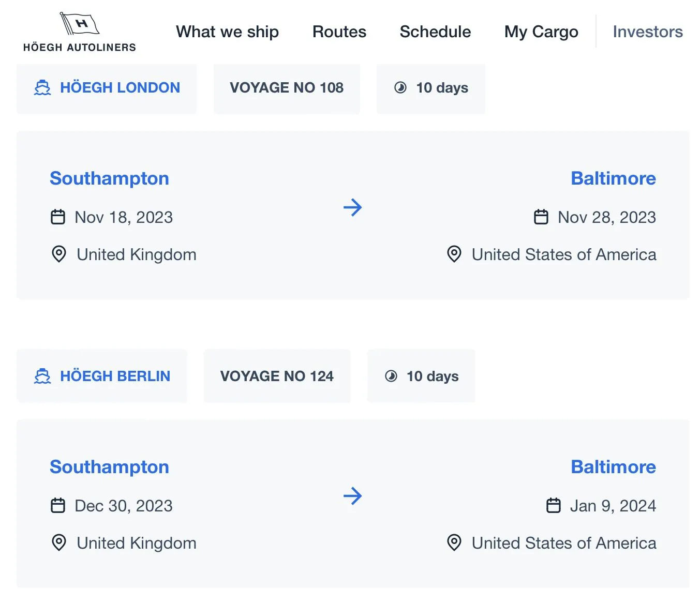The width and height of the screenshot is (700, 589).
Task: Click the calendar icon beside Nov 28, 2023
Action: pos(541,217)
